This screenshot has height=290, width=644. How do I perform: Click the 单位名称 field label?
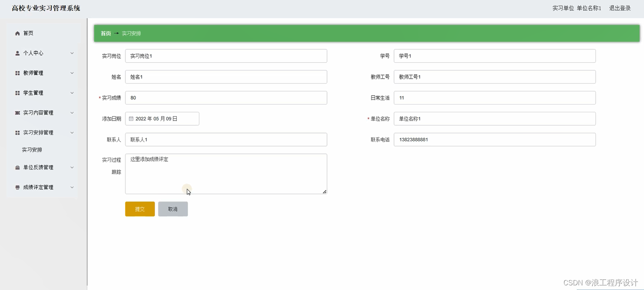pyautogui.click(x=380, y=119)
